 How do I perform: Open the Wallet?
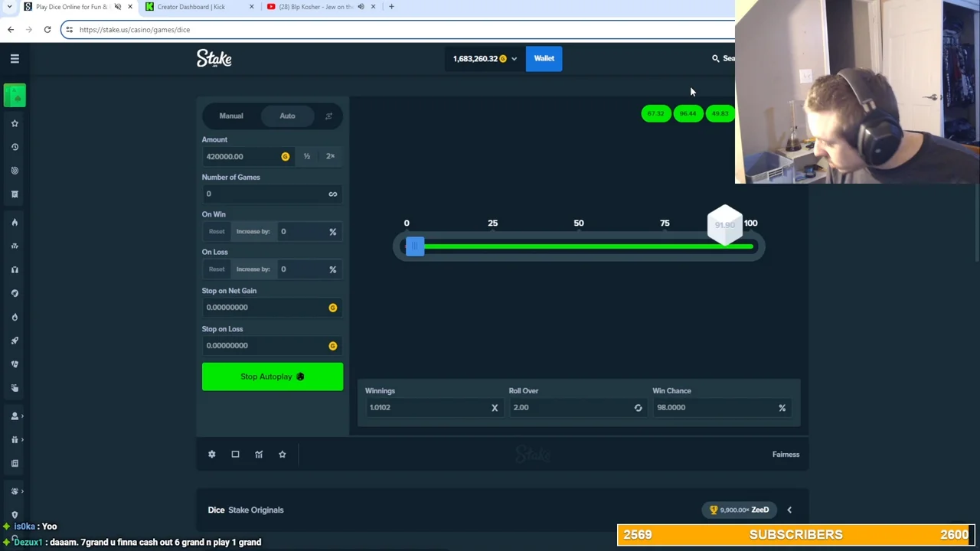(x=544, y=59)
